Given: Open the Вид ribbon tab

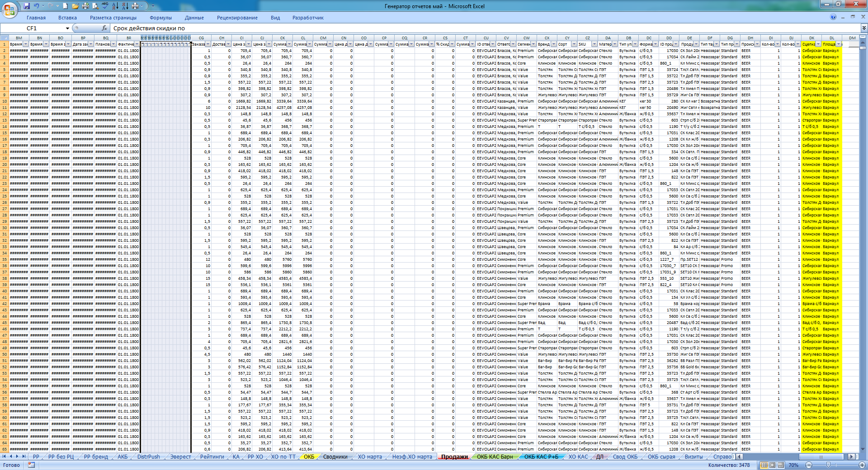Looking at the screenshot, I should click(275, 18).
